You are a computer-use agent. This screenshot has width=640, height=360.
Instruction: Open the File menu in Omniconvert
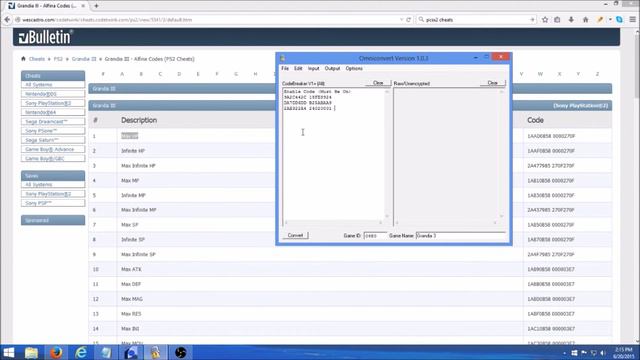[285, 69]
